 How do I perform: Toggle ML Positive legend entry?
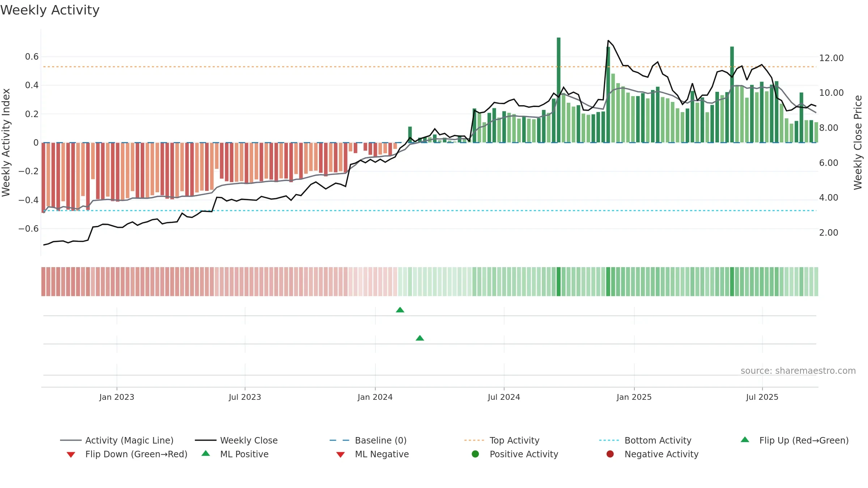tap(235, 454)
